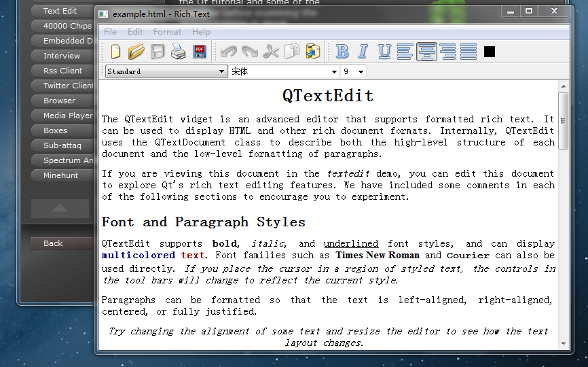Open the black text color swatch
Image resolution: width=588 pixels, height=367 pixels.
[x=490, y=52]
